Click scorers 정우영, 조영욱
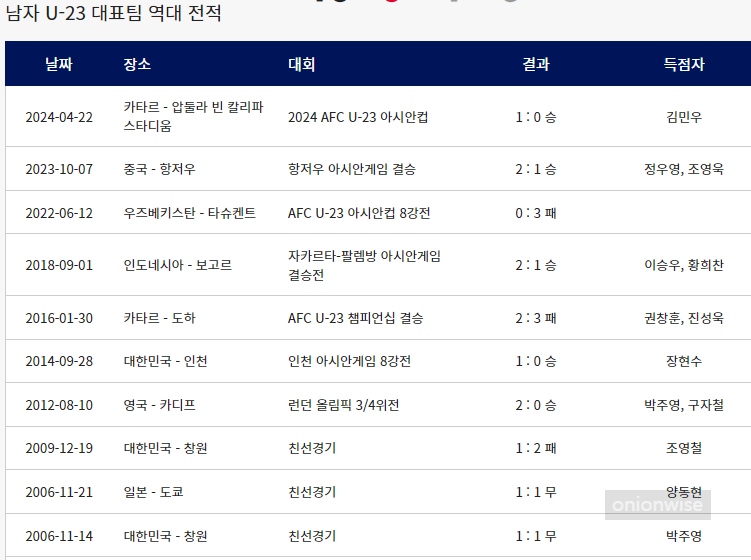 point(683,169)
